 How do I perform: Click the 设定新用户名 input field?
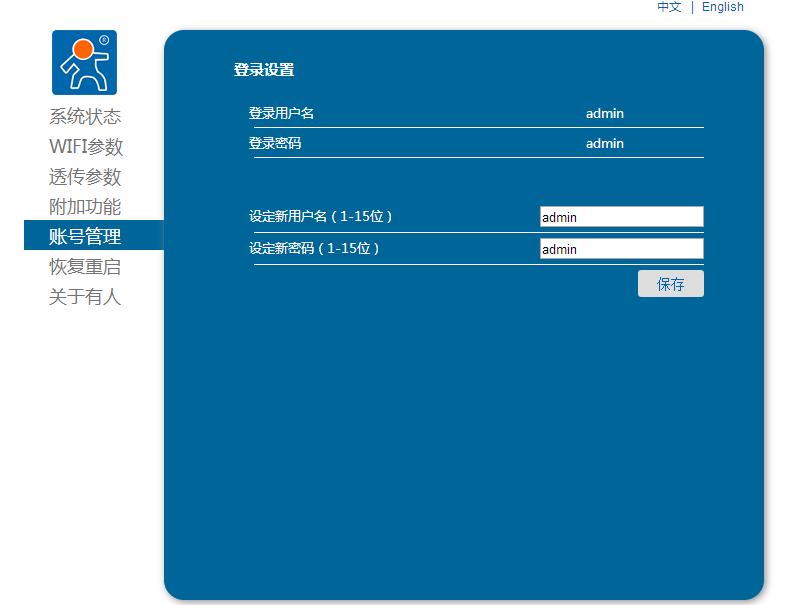tap(621, 217)
